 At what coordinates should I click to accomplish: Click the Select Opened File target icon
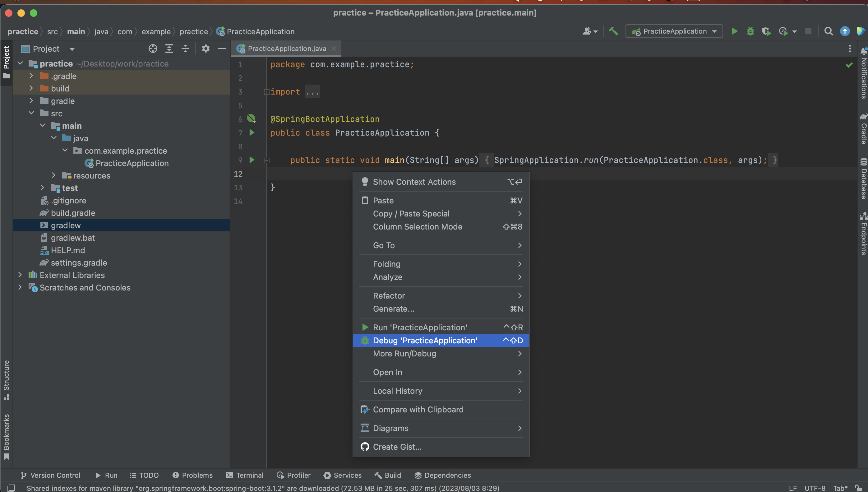153,49
